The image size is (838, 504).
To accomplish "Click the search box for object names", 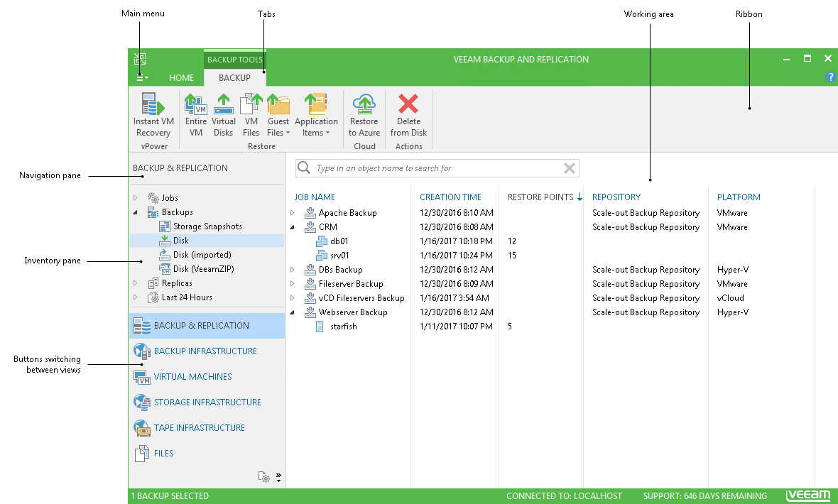I will (437, 168).
